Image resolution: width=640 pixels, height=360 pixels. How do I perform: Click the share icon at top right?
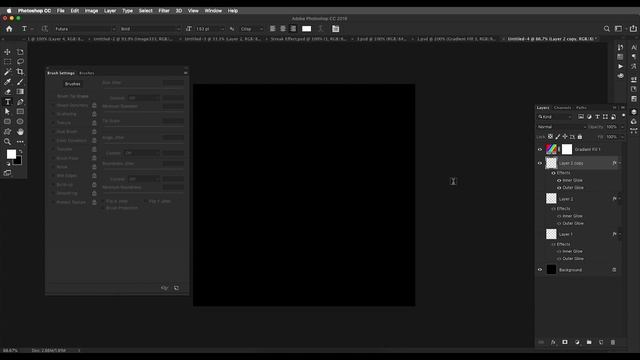coord(633,29)
